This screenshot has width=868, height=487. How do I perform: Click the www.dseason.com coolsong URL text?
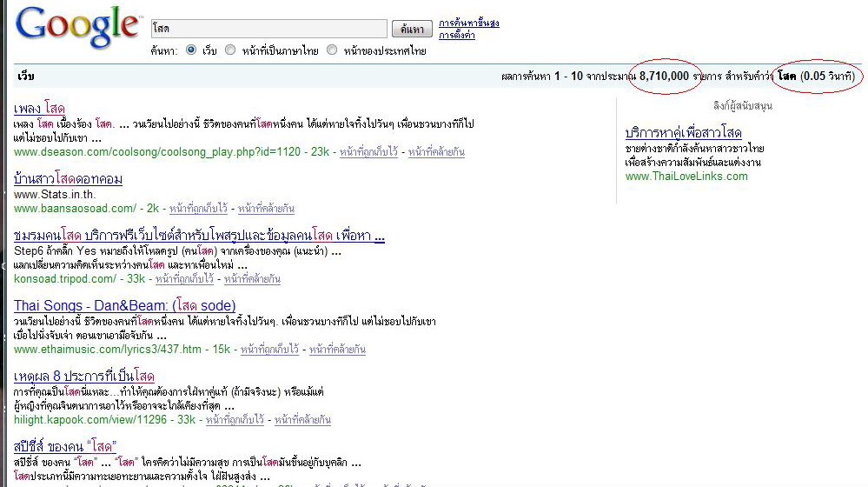click(157, 152)
